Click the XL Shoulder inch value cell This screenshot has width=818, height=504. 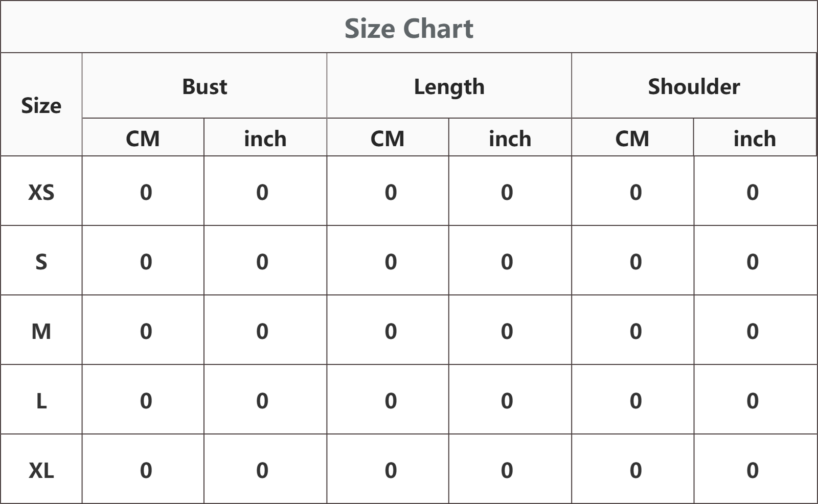tap(755, 469)
